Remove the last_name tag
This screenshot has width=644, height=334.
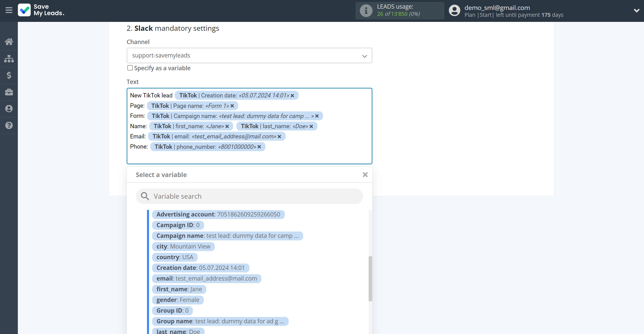click(311, 126)
